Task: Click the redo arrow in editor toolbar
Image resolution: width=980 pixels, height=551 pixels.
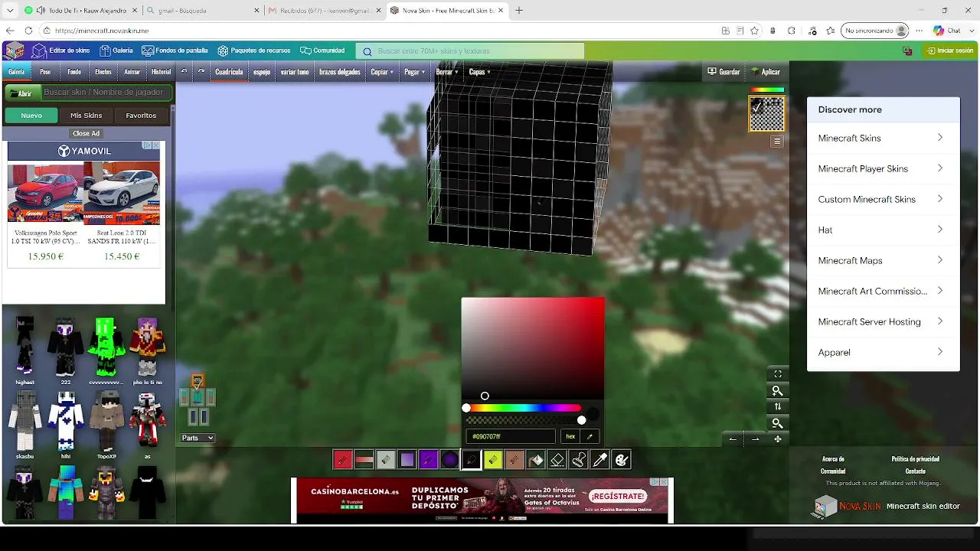Action: (201, 72)
